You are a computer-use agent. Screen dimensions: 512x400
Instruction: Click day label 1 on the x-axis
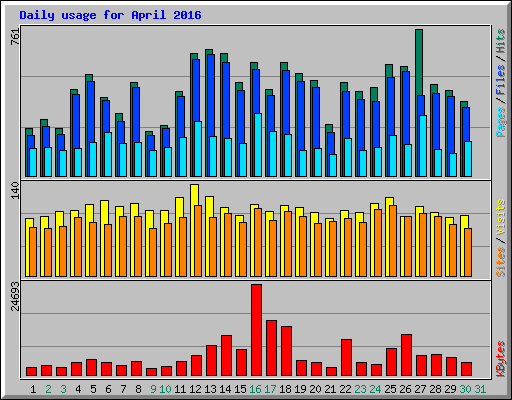(33, 389)
